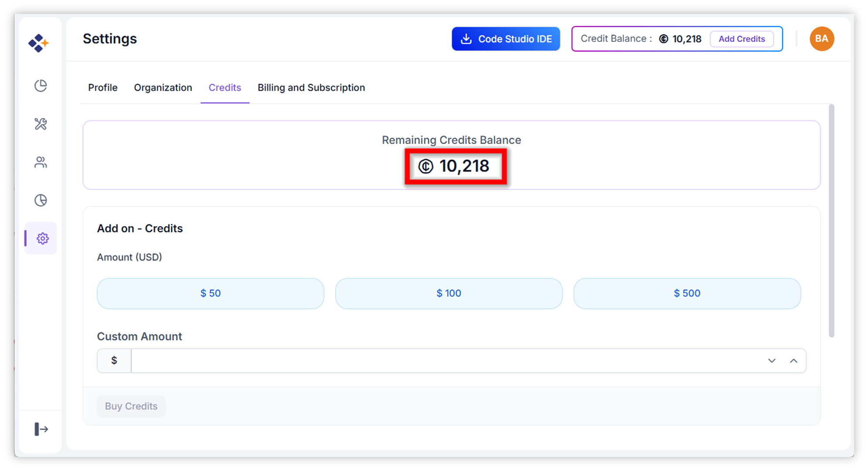Open the analytics clock-chart icon in sidebar
The height and width of the screenshot is (471, 868).
point(41,200)
